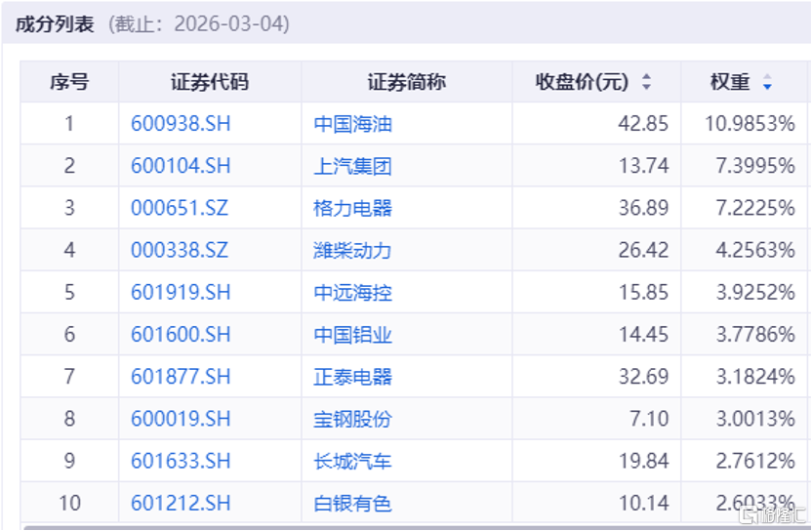Open security code 000651.SZ
The height and width of the screenshot is (531, 812).
[180, 208]
